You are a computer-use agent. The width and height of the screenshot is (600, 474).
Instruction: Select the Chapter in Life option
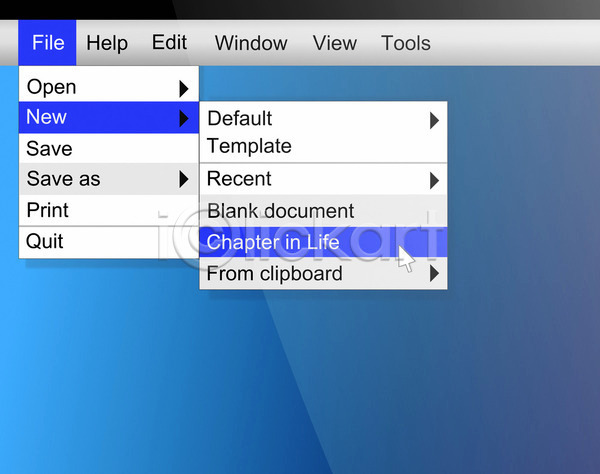click(273, 242)
